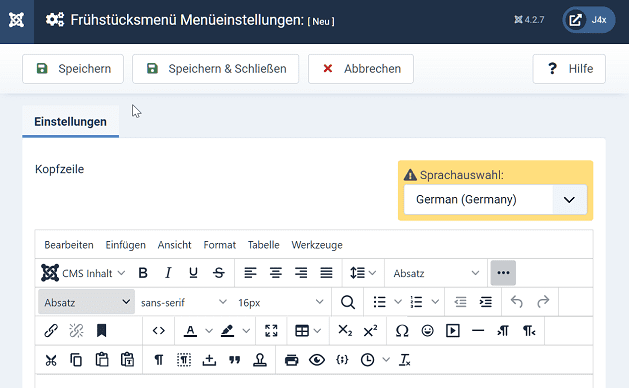Redo last action

click(x=543, y=302)
